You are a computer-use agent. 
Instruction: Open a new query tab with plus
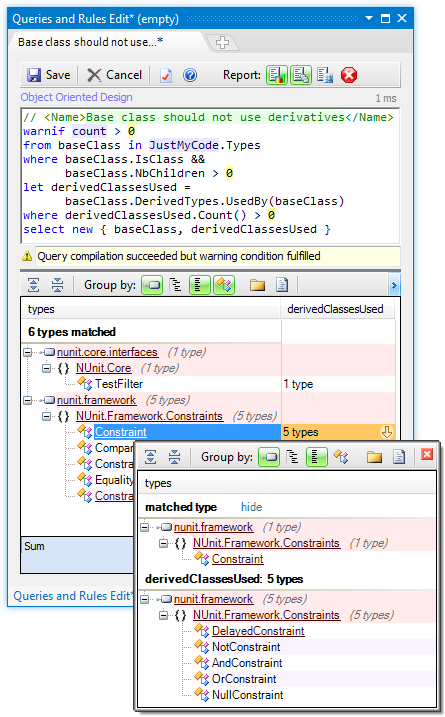pyautogui.click(x=222, y=43)
